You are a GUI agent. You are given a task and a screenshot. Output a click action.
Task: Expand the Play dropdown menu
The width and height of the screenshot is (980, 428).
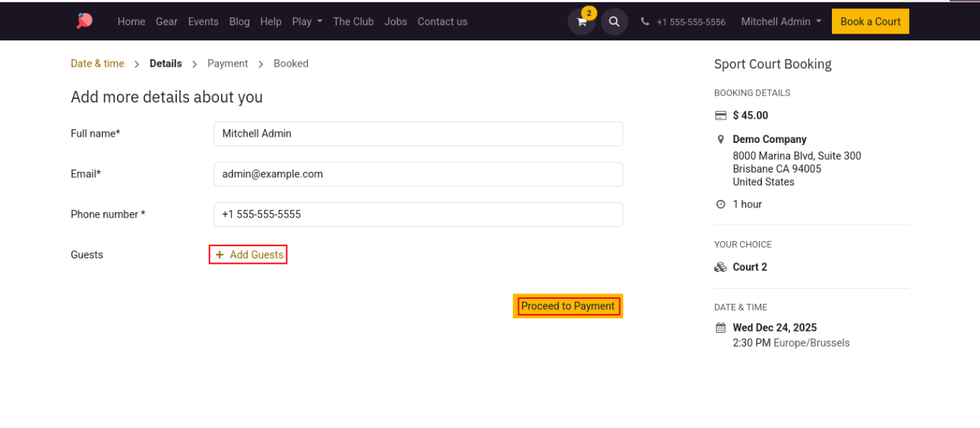pyautogui.click(x=307, y=21)
